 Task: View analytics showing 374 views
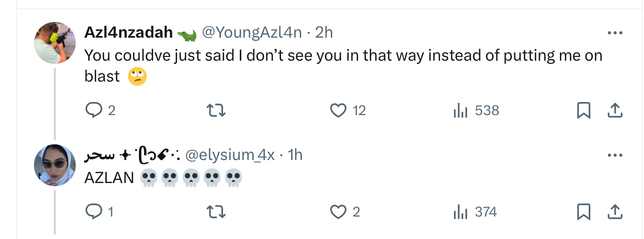(460, 212)
